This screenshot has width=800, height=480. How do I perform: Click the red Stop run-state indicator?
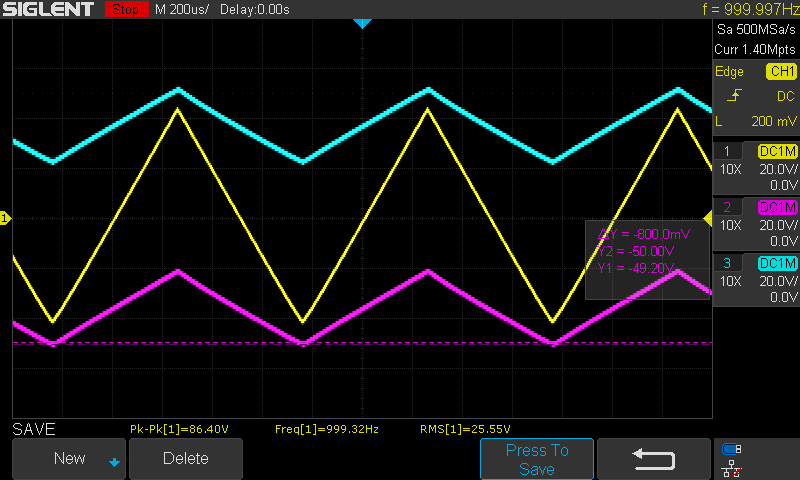(x=126, y=9)
